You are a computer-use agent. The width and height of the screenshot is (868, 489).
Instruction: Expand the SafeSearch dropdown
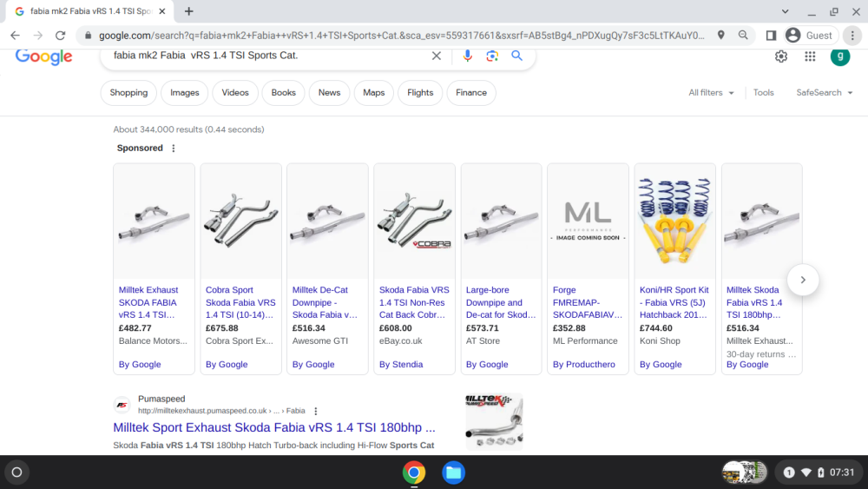824,92
